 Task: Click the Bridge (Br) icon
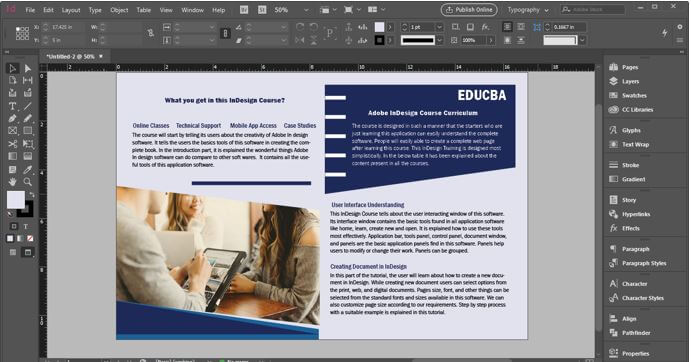click(244, 10)
